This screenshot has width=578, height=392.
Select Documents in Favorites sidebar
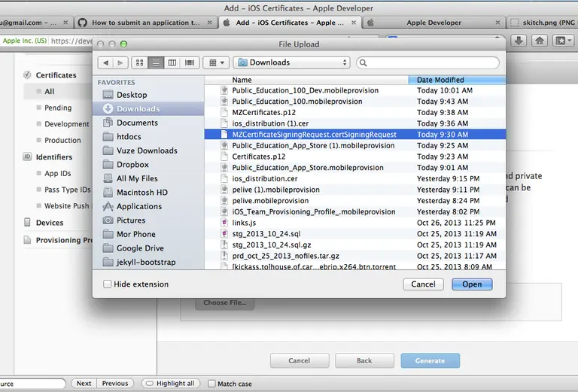click(x=148, y=123)
